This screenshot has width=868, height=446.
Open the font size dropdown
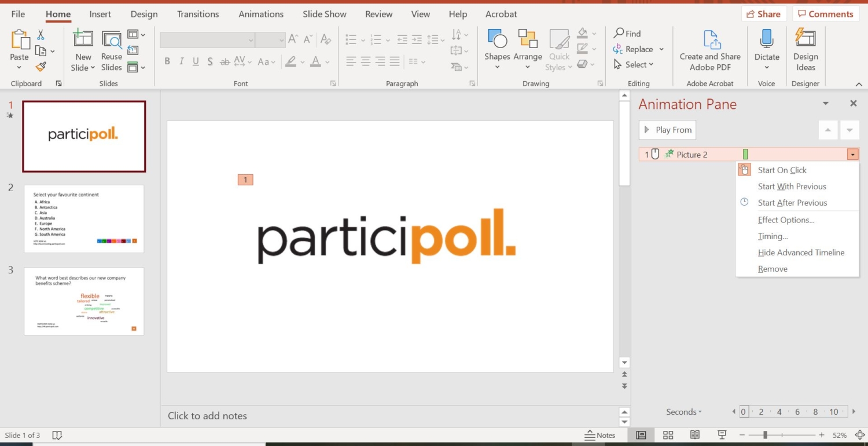coord(282,40)
